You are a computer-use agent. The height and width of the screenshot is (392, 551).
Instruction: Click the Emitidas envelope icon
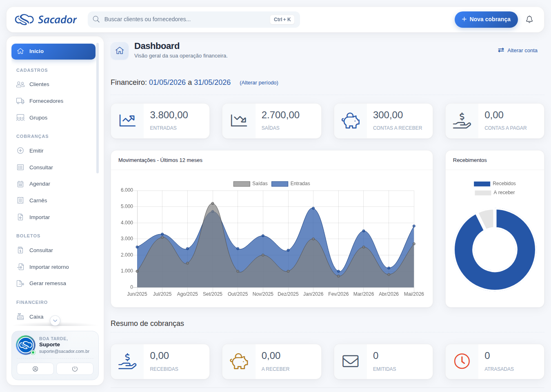(x=351, y=361)
